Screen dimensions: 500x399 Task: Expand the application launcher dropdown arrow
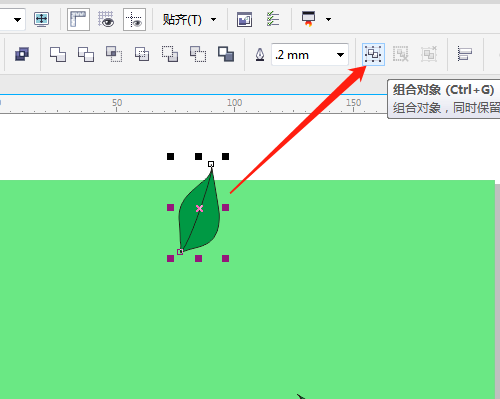[328, 20]
